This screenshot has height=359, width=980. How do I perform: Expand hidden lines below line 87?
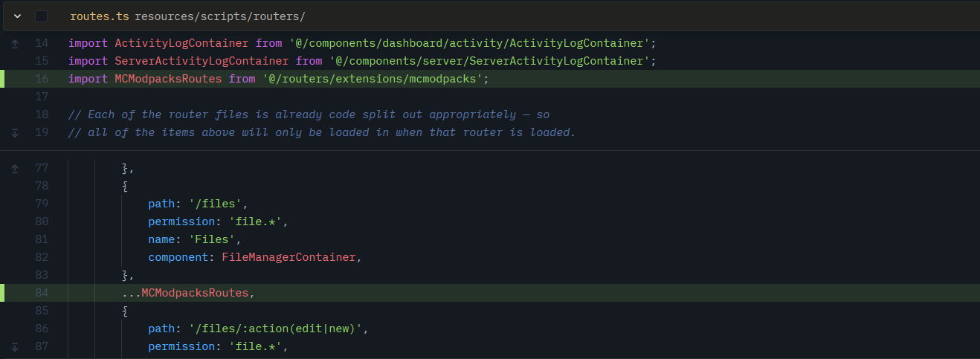tap(15, 346)
